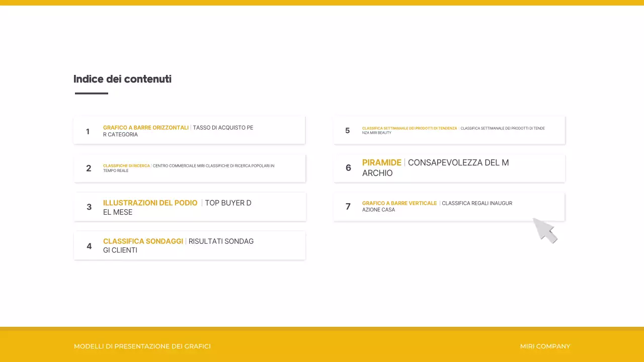The image size is (644, 362).
Task: Click entry number 2 in the index
Action: click(89, 168)
